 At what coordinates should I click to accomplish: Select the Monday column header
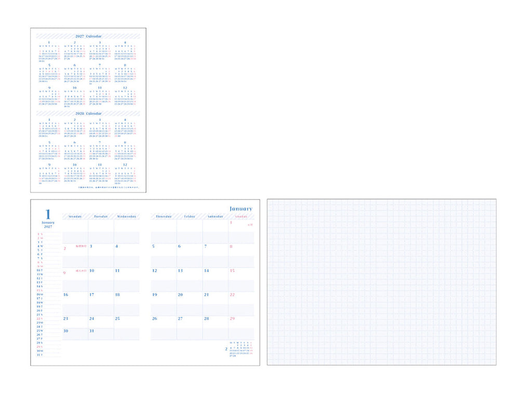tap(75, 217)
